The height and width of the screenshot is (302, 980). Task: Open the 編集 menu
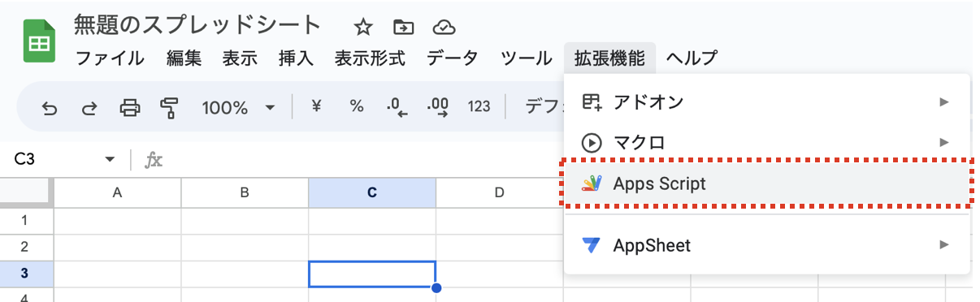184,58
